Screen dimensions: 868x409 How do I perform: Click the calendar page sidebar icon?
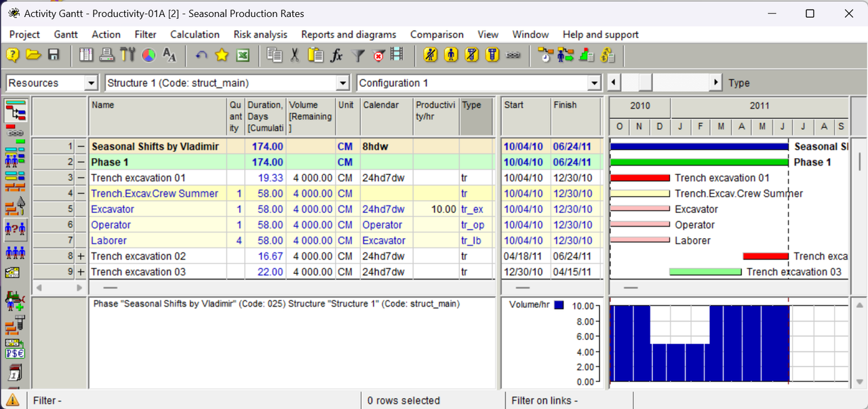tap(16, 372)
